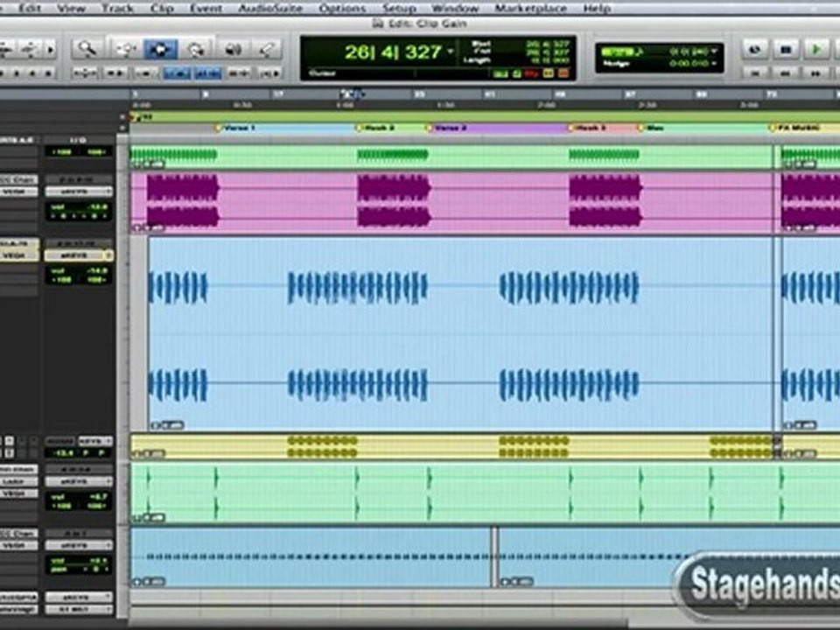Open the main counter format dropdown
This screenshot has width=840, height=630.
click(x=451, y=52)
